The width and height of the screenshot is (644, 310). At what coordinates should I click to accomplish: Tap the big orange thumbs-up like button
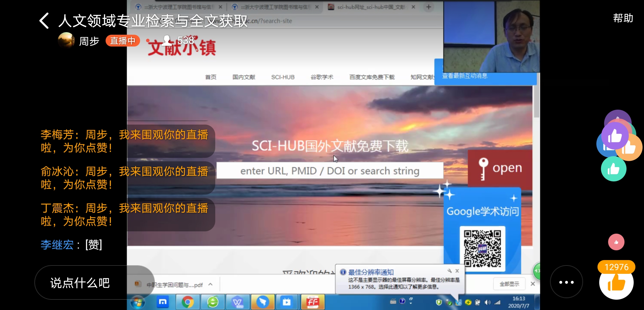click(616, 283)
